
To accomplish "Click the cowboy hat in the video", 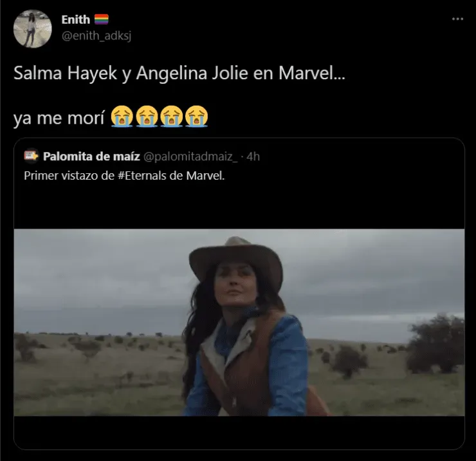I will click(x=235, y=258).
